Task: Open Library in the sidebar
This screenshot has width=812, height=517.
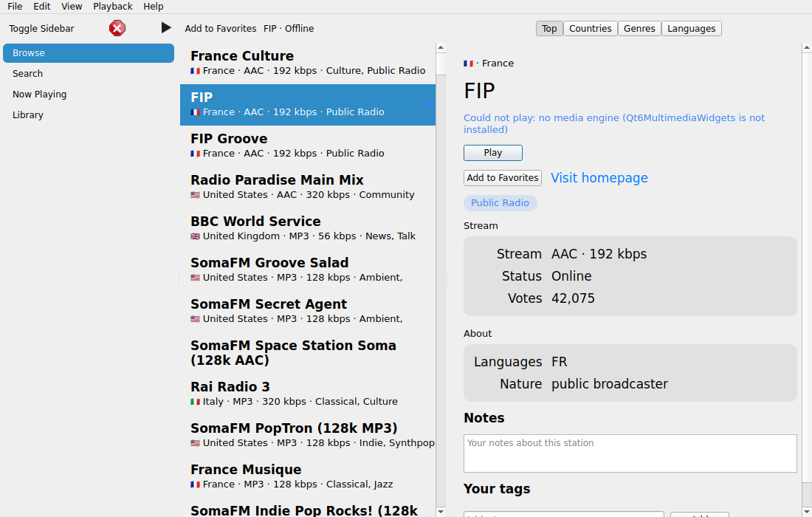Action: coord(89,115)
